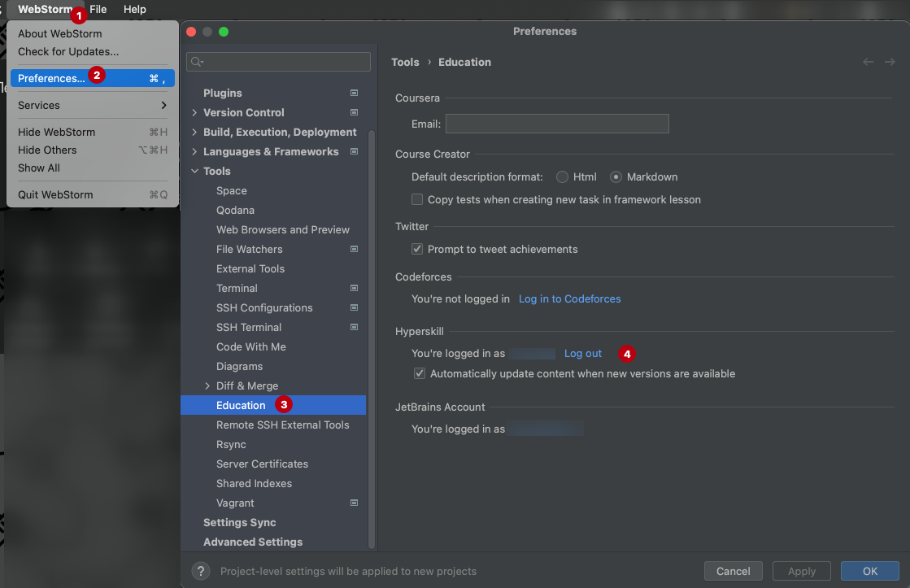This screenshot has height=588, width=910.
Task: Select Plugins in settings tree
Action: coord(222,93)
